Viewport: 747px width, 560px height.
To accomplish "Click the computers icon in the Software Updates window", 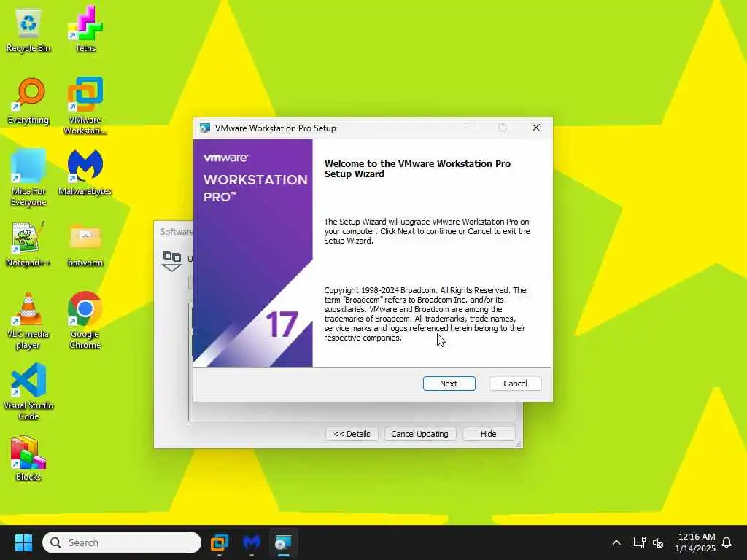I will [x=171, y=260].
